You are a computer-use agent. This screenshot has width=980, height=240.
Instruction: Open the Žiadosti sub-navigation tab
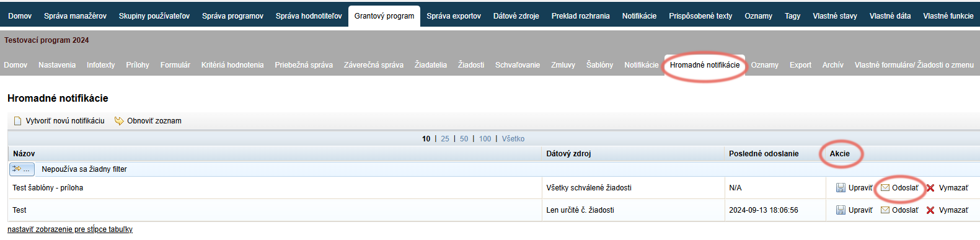pos(471,64)
